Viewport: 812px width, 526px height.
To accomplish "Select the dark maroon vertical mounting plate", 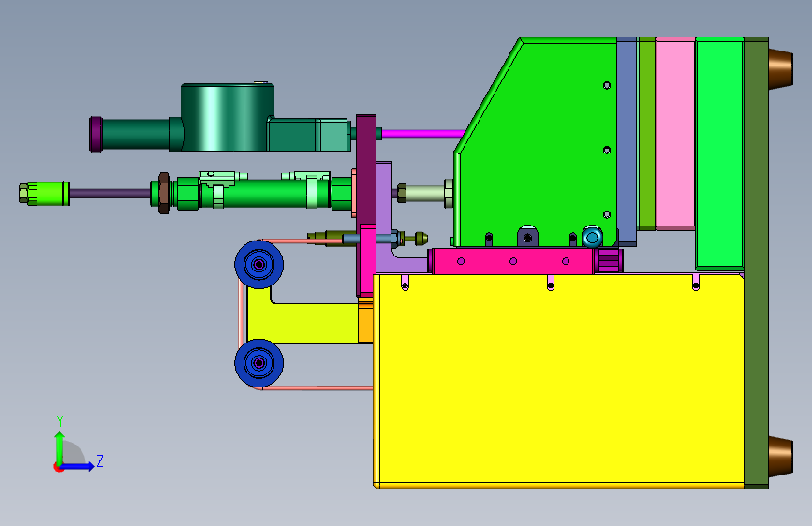I will (366, 169).
